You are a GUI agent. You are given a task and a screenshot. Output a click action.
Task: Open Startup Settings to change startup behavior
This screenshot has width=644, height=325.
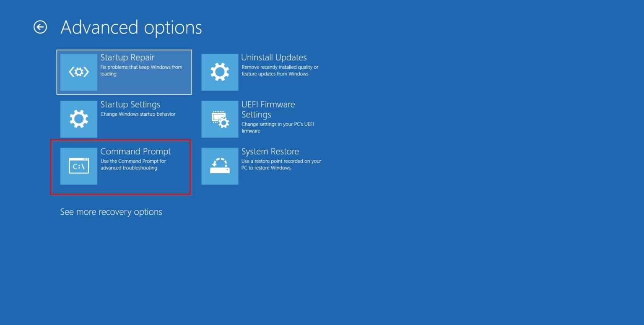[x=124, y=119]
